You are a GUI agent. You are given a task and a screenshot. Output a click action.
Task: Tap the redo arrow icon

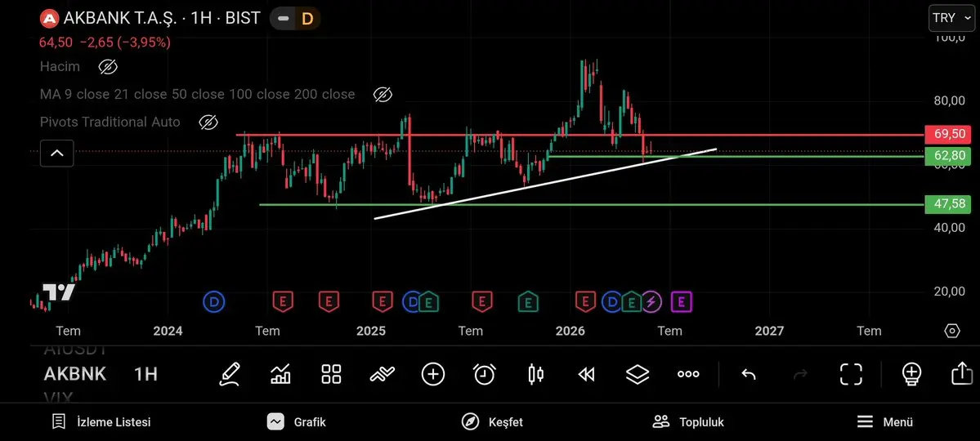799,374
